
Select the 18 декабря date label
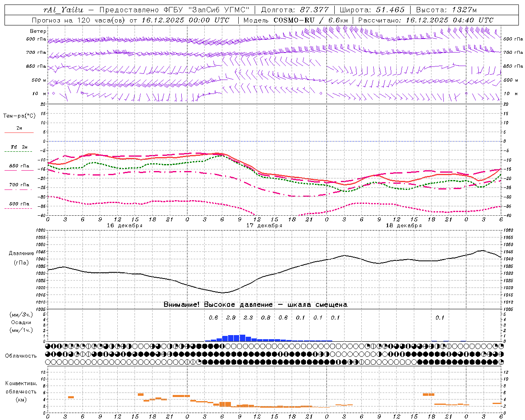click(404, 226)
